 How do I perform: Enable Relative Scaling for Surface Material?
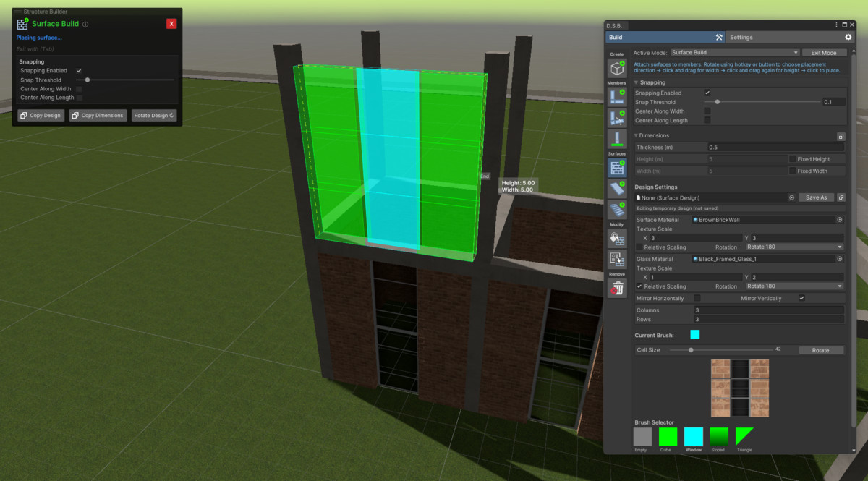click(639, 247)
